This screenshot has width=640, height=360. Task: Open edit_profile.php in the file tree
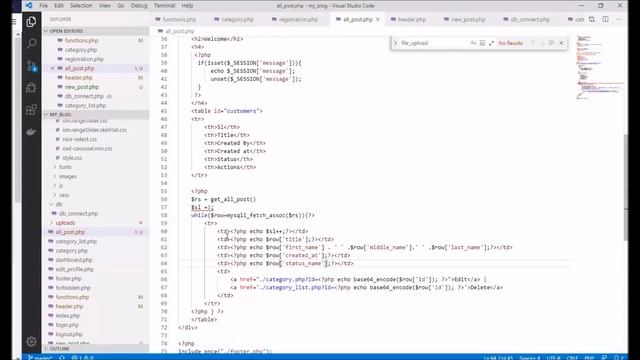click(75, 269)
